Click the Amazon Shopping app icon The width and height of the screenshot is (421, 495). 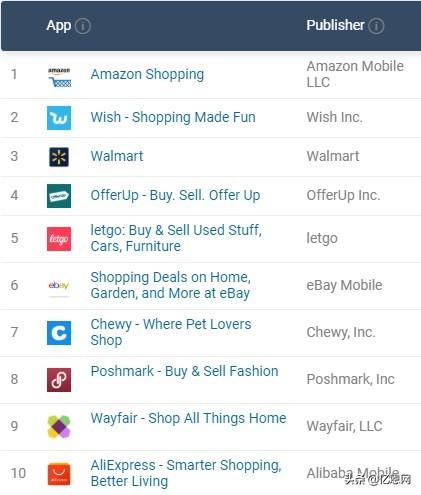[59, 77]
